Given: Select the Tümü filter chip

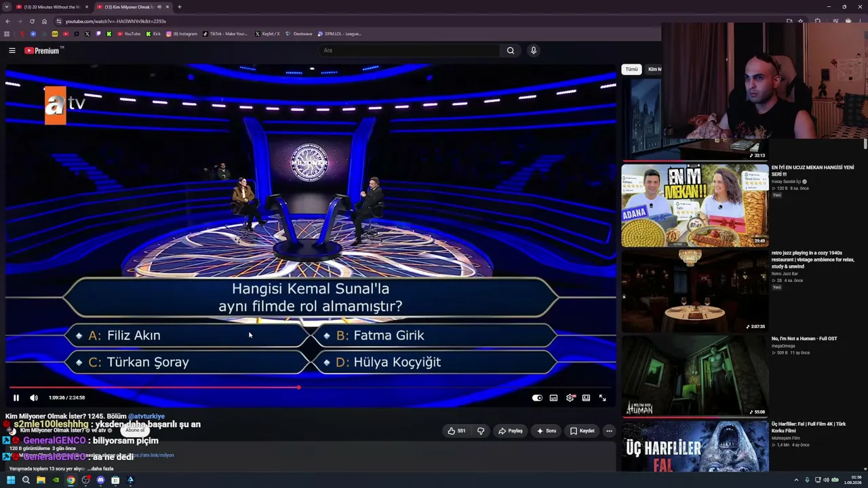Looking at the screenshot, I should [x=631, y=69].
